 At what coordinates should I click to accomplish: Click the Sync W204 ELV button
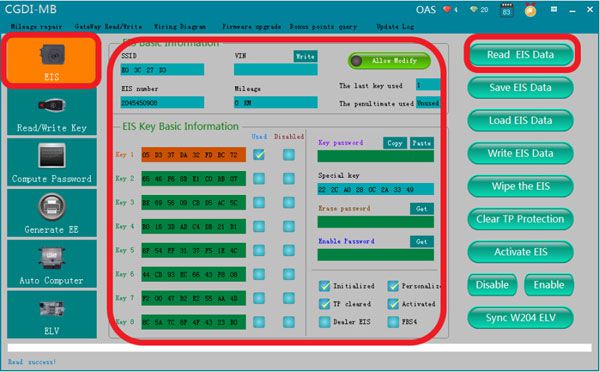(520, 318)
